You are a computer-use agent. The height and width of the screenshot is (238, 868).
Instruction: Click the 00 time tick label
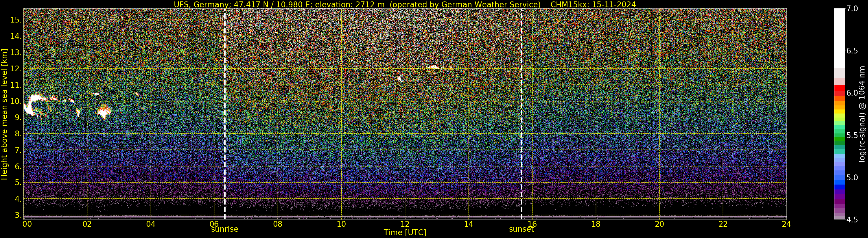click(x=27, y=224)
